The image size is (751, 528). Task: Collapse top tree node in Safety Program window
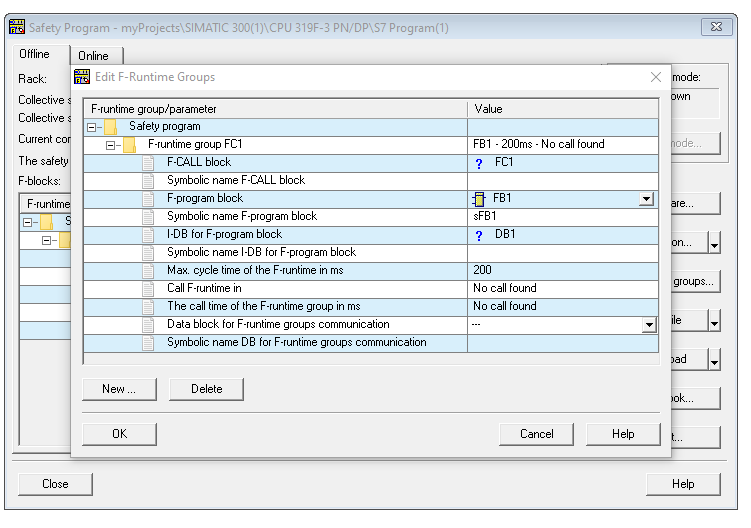pyautogui.click(x=27, y=222)
